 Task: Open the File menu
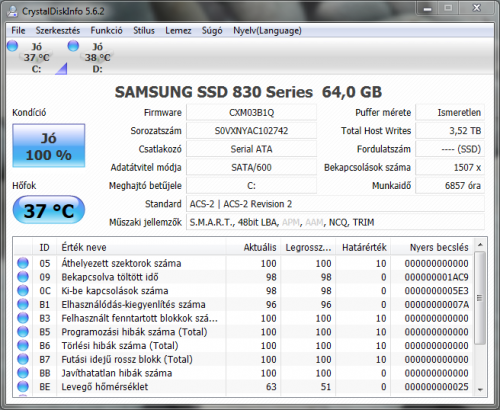(x=18, y=31)
